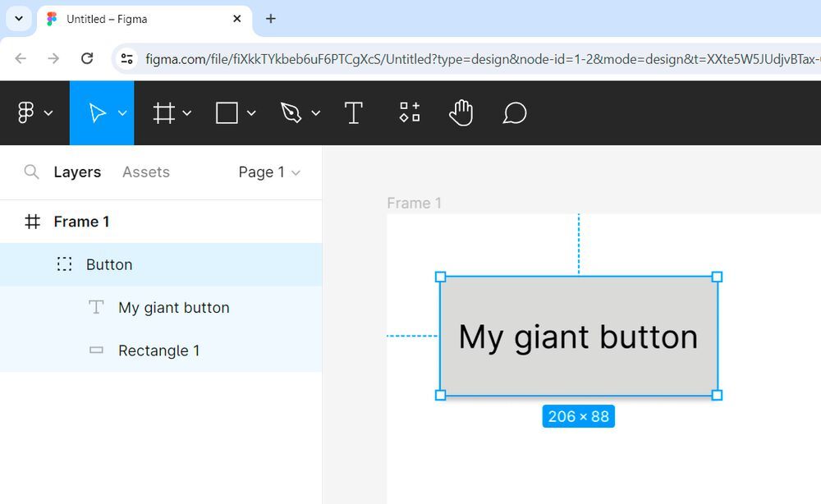Reload the page in browser
The image size is (821, 504).
(x=87, y=58)
